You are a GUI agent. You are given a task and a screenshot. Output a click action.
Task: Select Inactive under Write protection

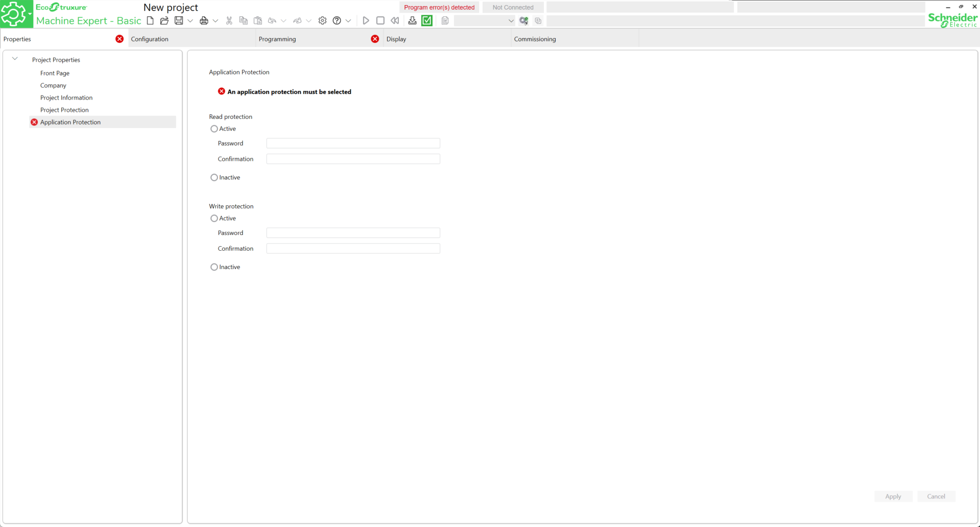pyautogui.click(x=214, y=267)
